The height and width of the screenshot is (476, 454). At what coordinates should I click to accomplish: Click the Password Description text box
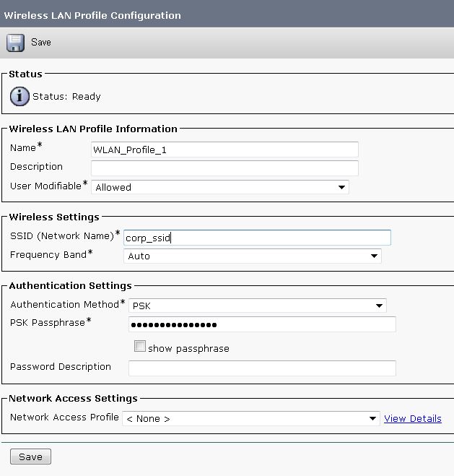[x=262, y=368]
